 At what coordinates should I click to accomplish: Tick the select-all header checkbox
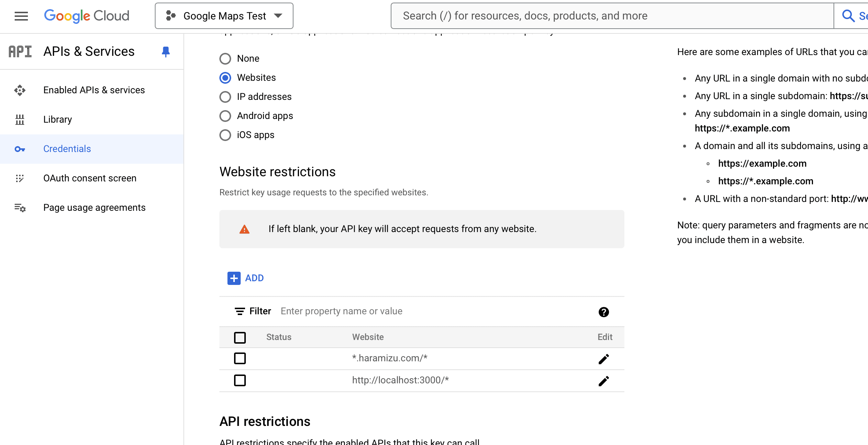pos(240,337)
